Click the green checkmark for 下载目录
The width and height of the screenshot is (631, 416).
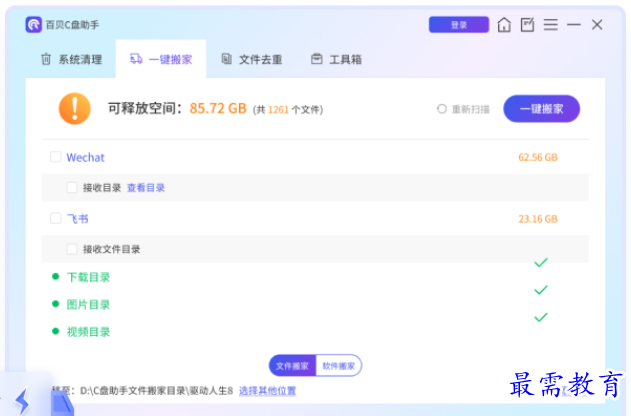click(x=541, y=263)
